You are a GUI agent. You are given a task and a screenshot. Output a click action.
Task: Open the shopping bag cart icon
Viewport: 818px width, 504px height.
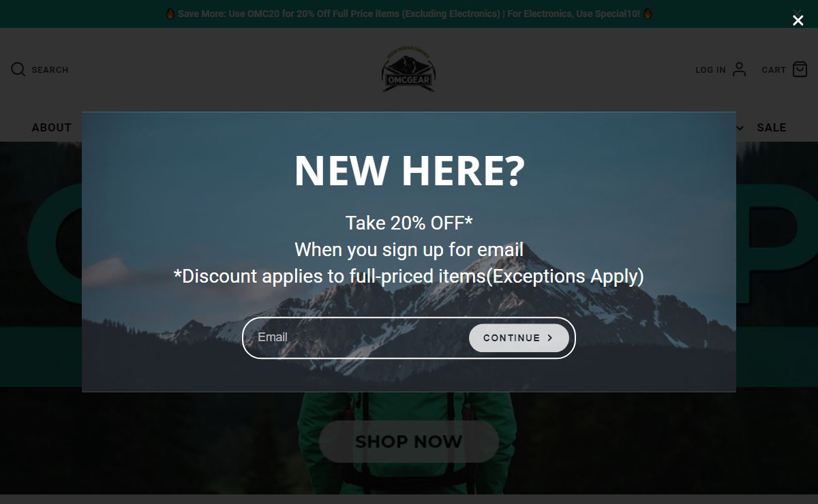click(800, 69)
